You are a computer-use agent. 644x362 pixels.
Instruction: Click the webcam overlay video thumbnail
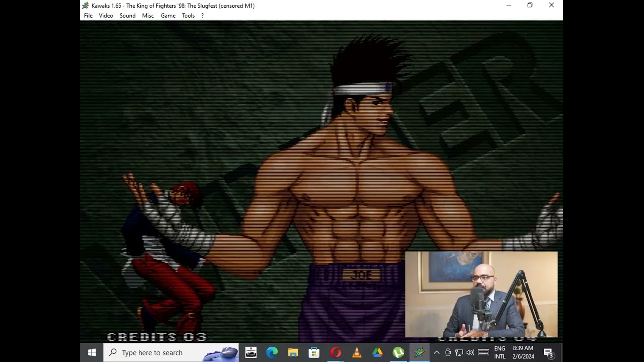pos(481,295)
